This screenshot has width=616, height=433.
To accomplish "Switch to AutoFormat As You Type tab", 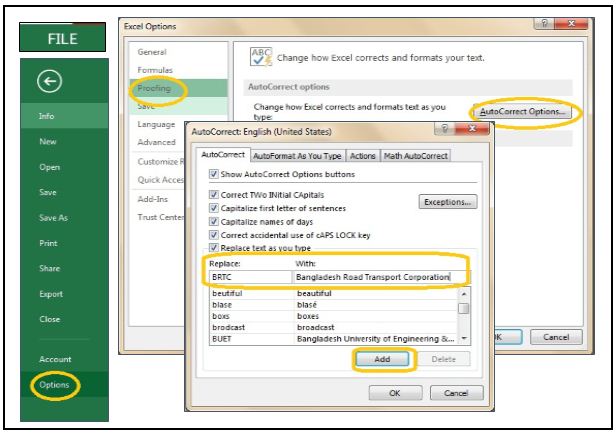I will [298, 156].
